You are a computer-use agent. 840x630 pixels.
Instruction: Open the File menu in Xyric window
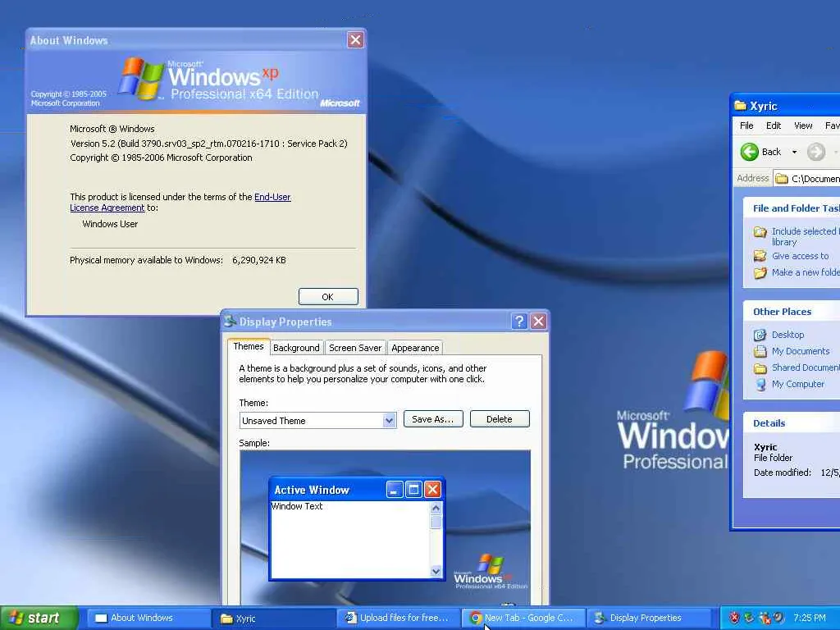click(x=746, y=126)
